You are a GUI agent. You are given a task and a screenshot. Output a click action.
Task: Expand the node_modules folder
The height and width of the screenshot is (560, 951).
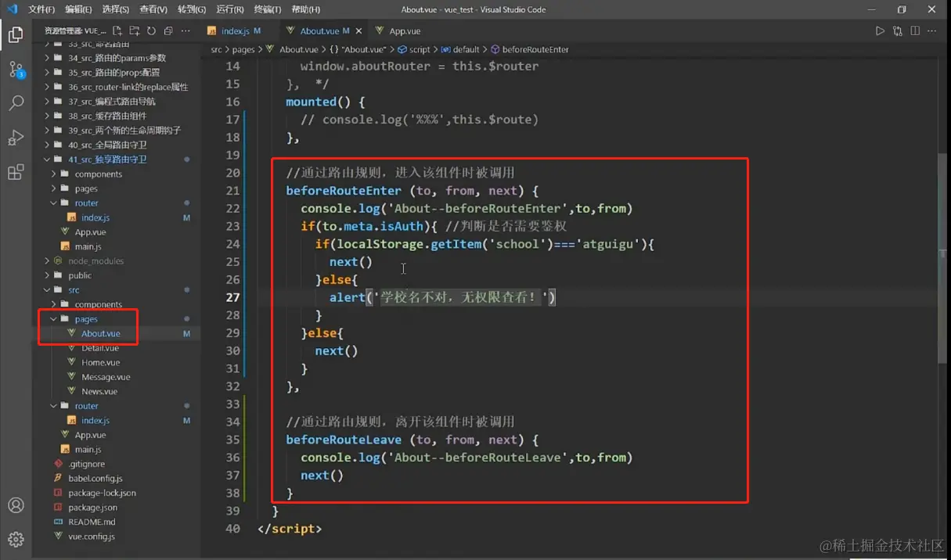[x=95, y=261]
